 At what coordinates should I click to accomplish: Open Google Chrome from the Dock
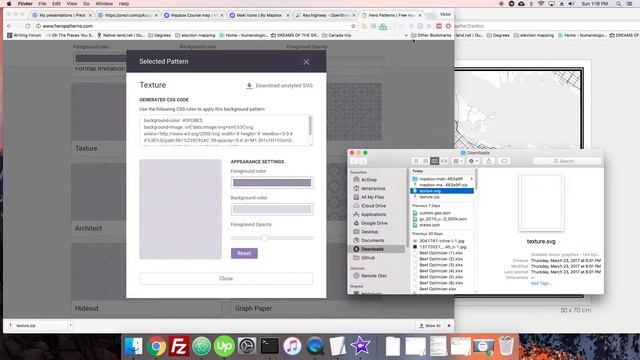[x=156, y=347]
